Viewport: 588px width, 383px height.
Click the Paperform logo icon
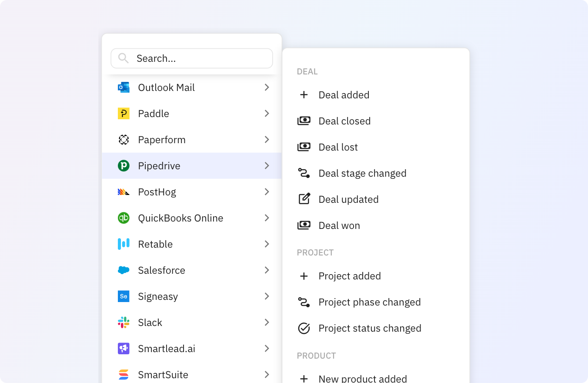click(x=124, y=140)
